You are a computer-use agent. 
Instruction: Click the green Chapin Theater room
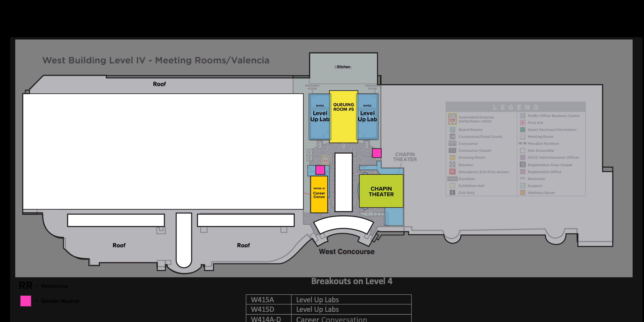tap(381, 191)
